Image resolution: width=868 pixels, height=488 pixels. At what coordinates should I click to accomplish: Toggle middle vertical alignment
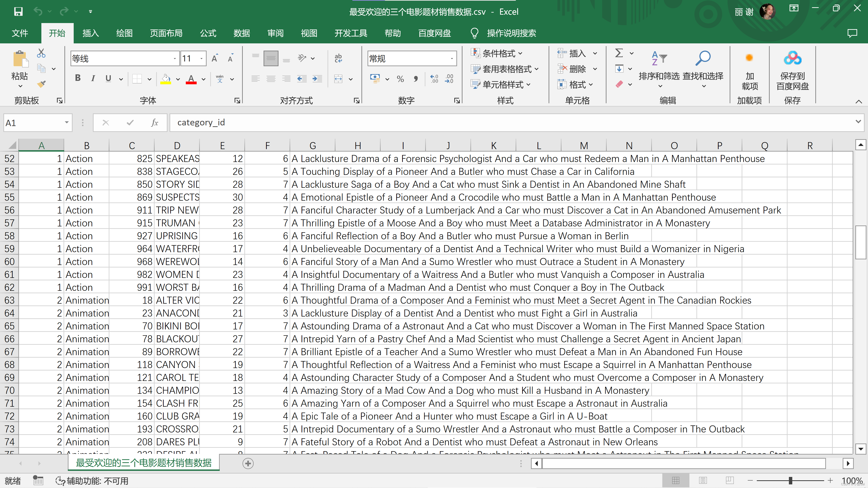pyautogui.click(x=271, y=59)
